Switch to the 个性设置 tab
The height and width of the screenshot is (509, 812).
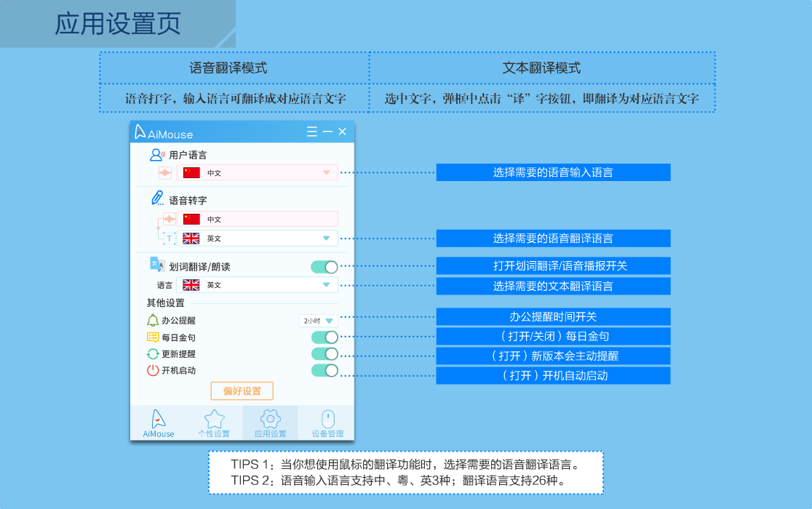pos(214,423)
